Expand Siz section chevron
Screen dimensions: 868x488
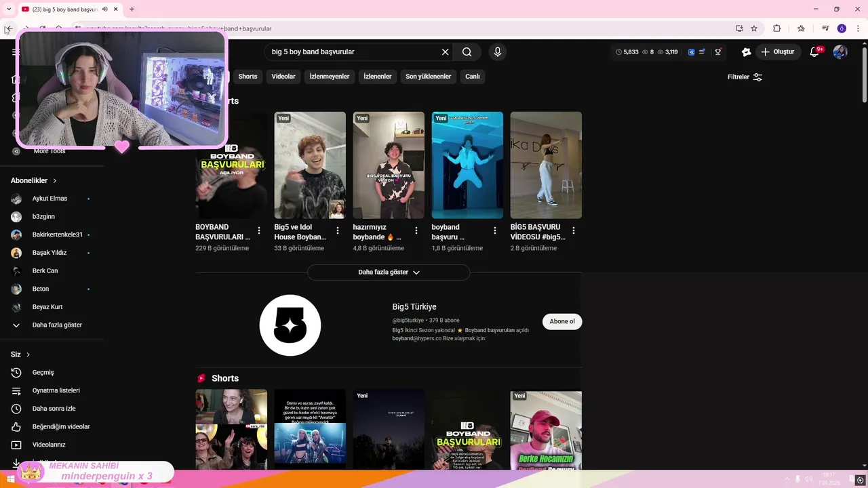pos(28,354)
